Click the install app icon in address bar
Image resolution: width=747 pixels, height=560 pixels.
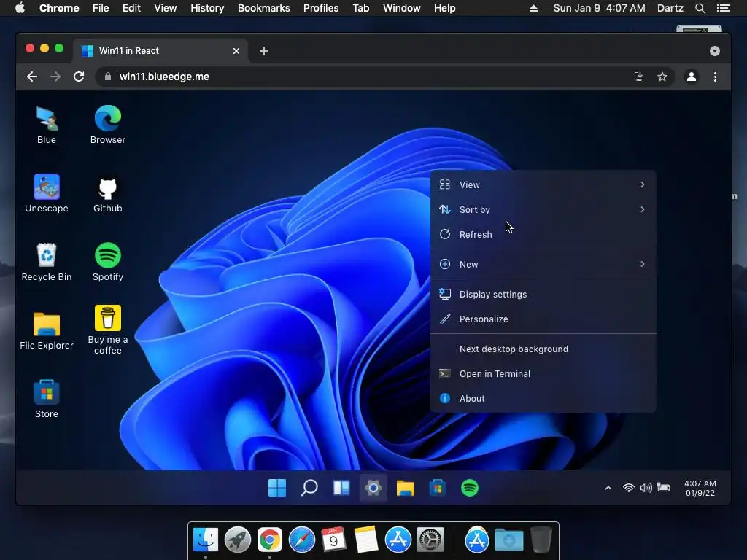(x=639, y=77)
